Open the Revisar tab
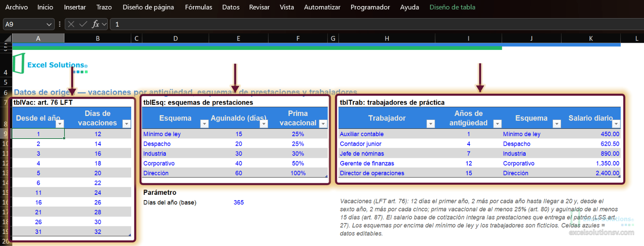 (x=259, y=7)
